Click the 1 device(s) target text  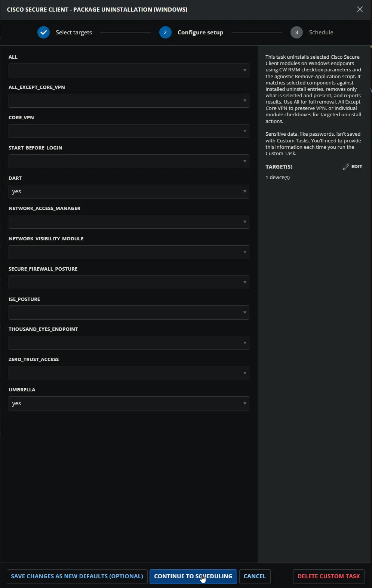point(277,177)
